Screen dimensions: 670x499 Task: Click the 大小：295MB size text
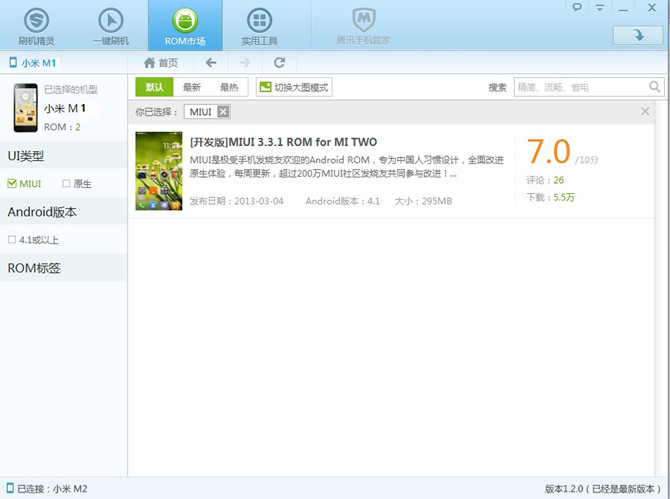(x=423, y=201)
